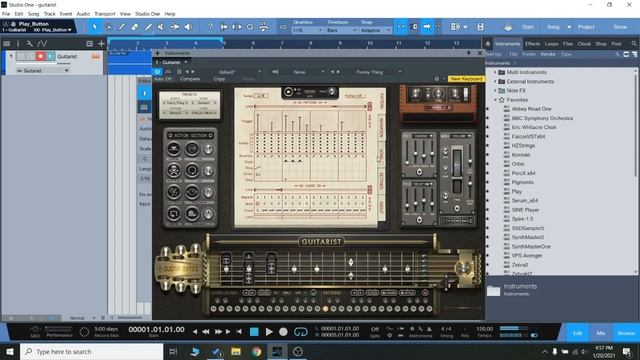The image size is (640, 360).
Task: Click stop button in transport
Action: pos(254,332)
